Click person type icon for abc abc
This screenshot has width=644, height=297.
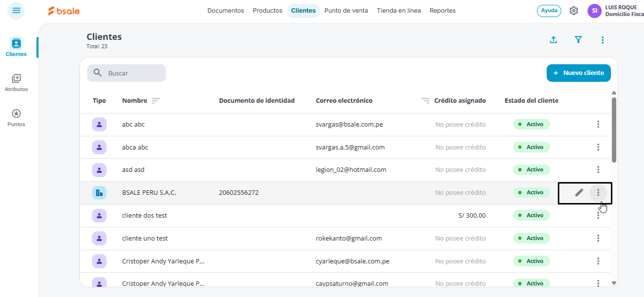[x=99, y=124]
